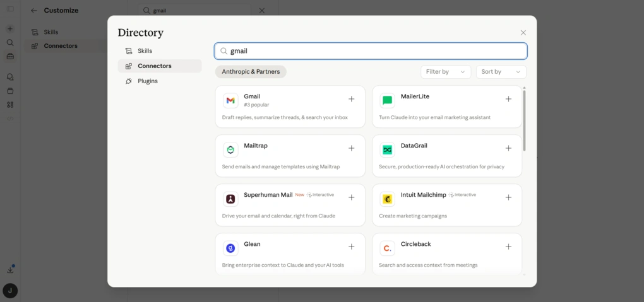Open the Circleback connector card title
The height and width of the screenshot is (302, 644).
click(415, 244)
